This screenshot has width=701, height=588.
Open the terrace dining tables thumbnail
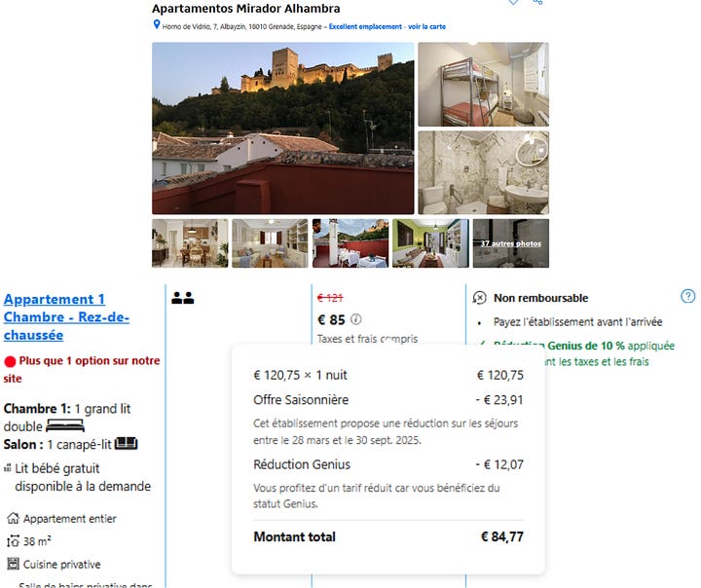pyautogui.click(x=350, y=243)
